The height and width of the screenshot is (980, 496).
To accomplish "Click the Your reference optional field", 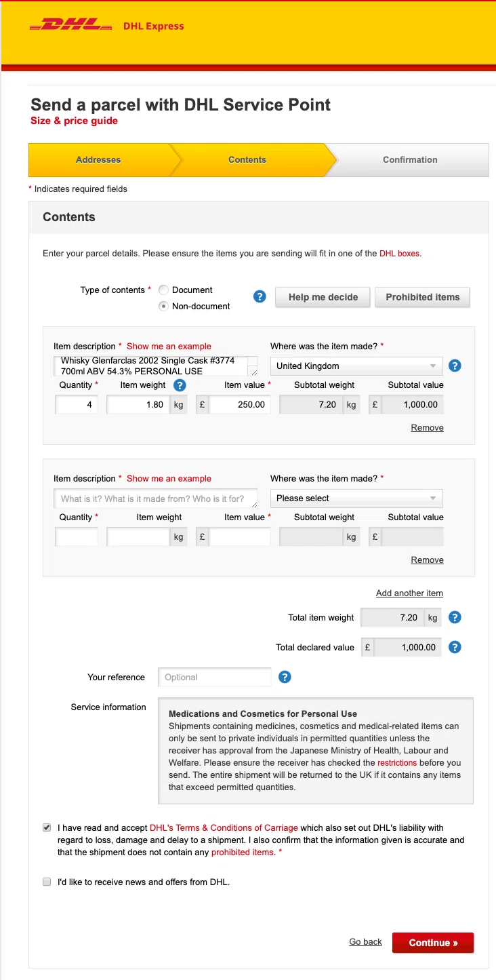I will 215,677.
